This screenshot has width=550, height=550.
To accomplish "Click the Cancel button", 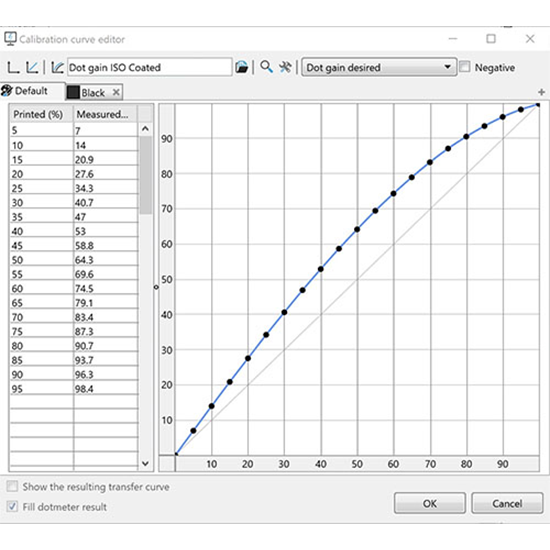I will click(x=507, y=503).
